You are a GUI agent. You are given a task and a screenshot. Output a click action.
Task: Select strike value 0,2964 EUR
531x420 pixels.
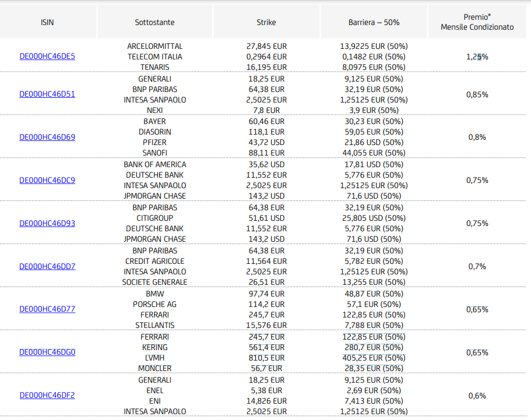[x=266, y=57]
